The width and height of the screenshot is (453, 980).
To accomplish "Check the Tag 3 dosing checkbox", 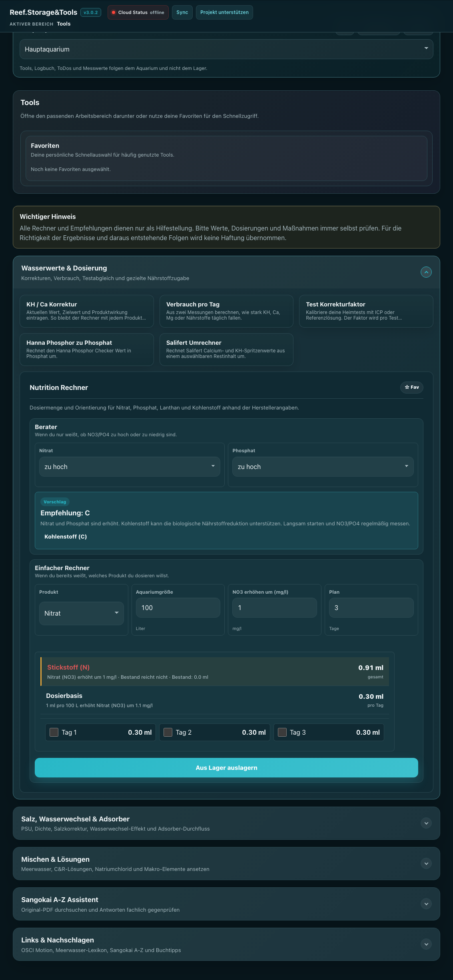I will tap(282, 732).
